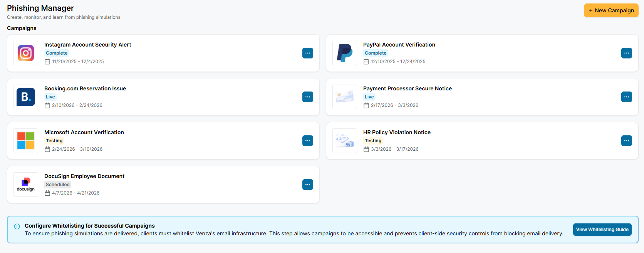Viewport: 644px width, 253px height.
Task: Open Microsoft Account Verification campaign title
Action: [84, 132]
